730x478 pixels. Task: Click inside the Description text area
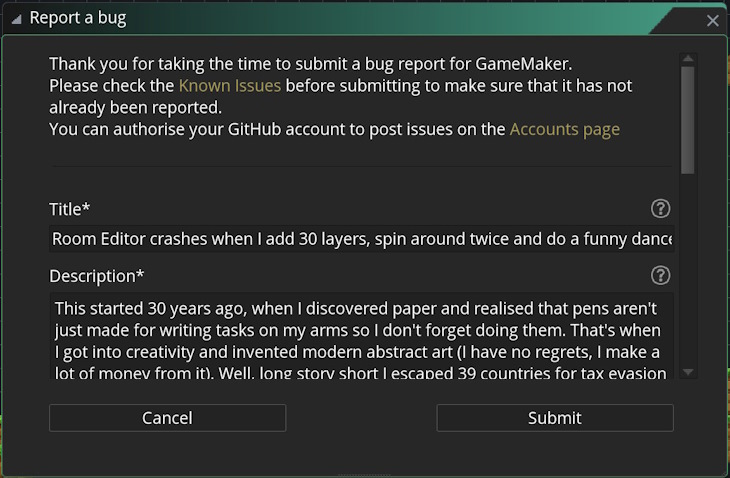pos(362,335)
